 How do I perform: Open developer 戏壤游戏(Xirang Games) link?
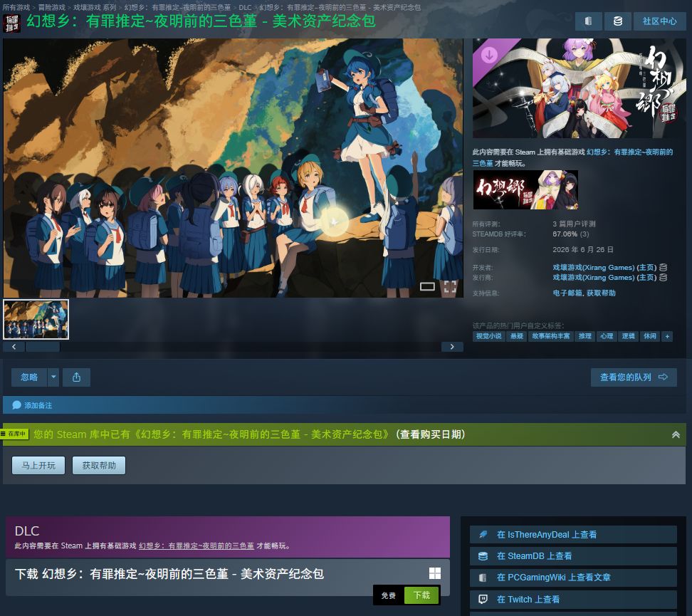click(x=594, y=268)
